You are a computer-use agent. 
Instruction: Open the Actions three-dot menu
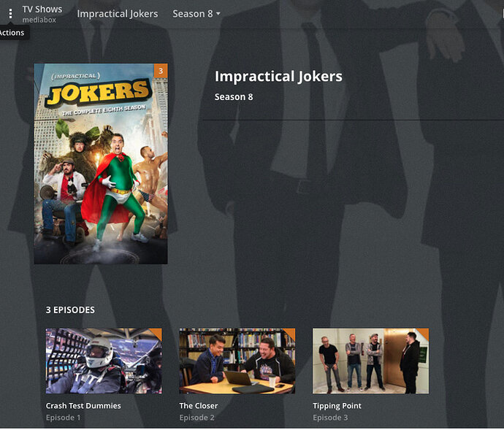pyautogui.click(x=11, y=13)
